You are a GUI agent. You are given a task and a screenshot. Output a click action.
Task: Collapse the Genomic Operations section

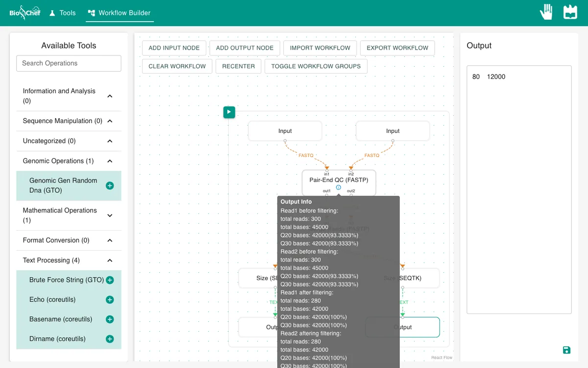pyautogui.click(x=110, y=161)
